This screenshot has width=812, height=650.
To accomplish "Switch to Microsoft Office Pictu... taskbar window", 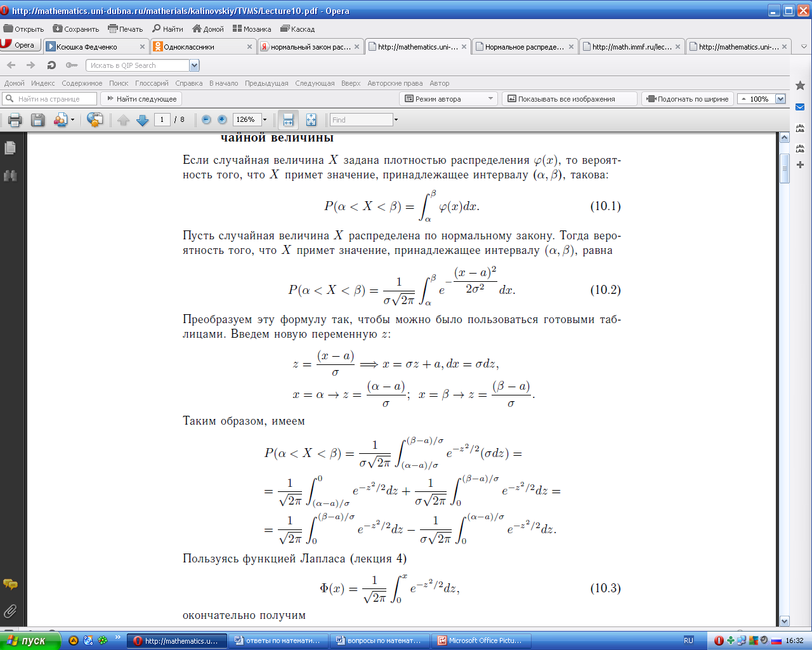I will [x=482, y=640].
